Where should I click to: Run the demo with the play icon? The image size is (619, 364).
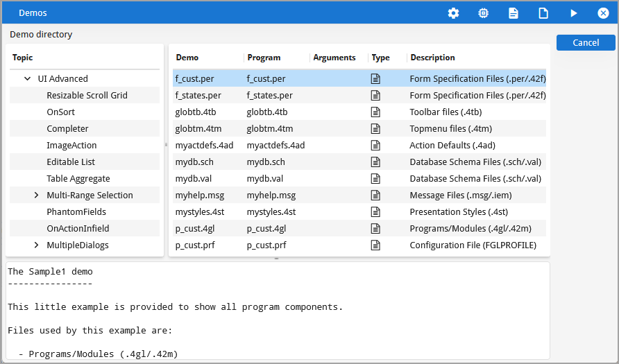[573, 13]
